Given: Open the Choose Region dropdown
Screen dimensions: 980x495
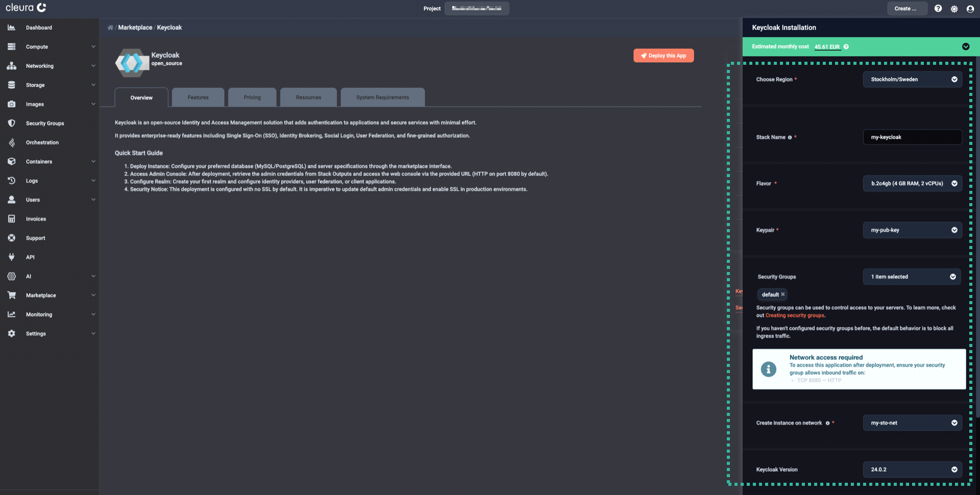Looking at the screenshot, I should (x=912, y=79).
